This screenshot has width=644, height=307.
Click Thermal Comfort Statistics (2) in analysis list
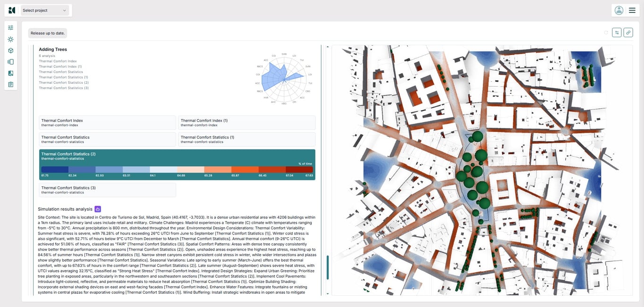pos(64,83)
